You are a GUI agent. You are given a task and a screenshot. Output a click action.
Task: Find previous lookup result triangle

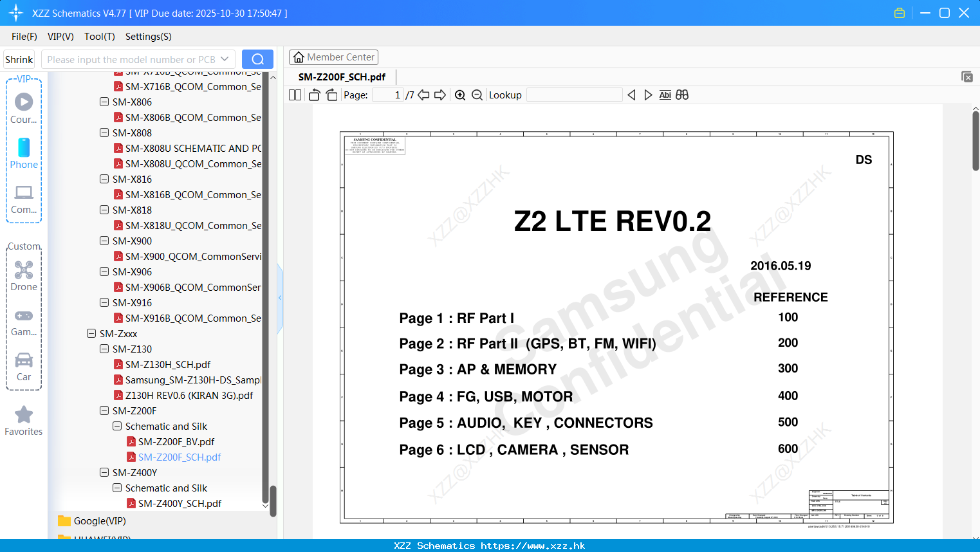pos(631,95)
